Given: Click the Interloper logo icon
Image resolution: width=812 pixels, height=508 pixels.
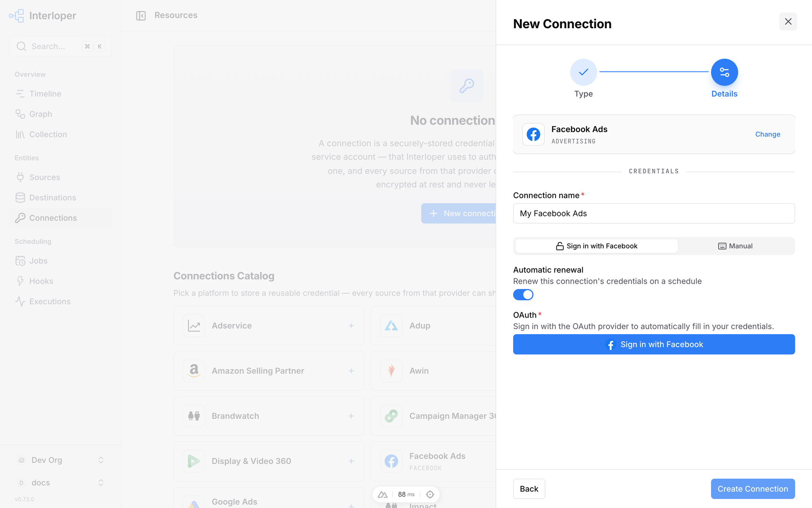Looking at the screenshot, I should pos(16,15).
